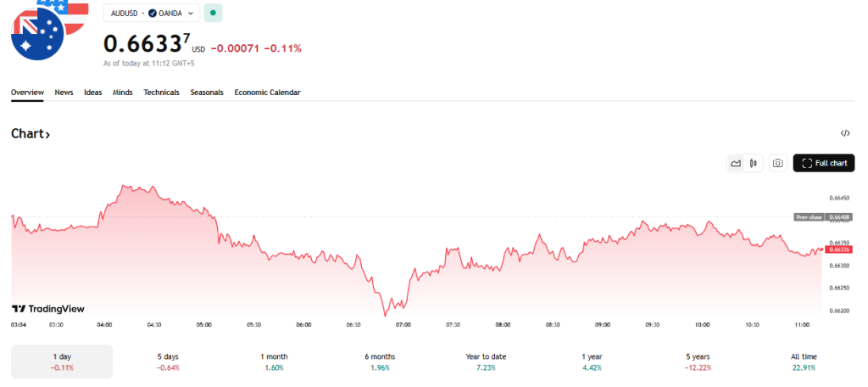Viewport: 868px width, 387px height.
Task: Click the 0.66200 price axis label
Action: point(838,311)
